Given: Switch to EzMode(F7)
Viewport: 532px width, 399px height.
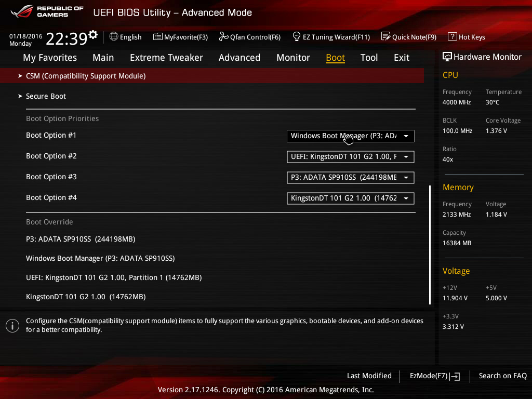Looking at the screenshot, I should pos(435,376).
